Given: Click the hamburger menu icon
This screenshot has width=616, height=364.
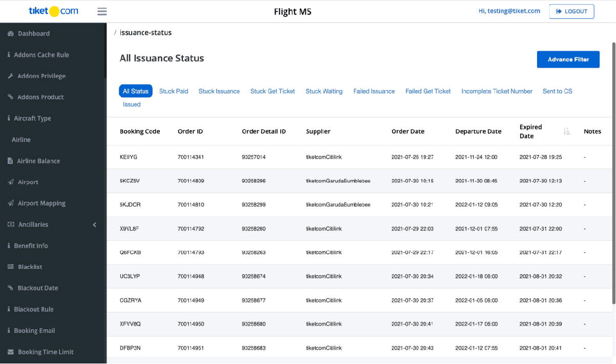Looking at the screenshot, I should click(x=102, y=11).
